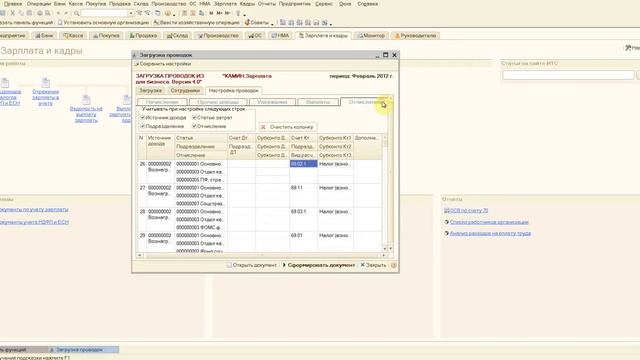The width and height of the screenshot is (640, 360).
Task: Click the Закрыть button in dialog
Action: click(373, 265)
